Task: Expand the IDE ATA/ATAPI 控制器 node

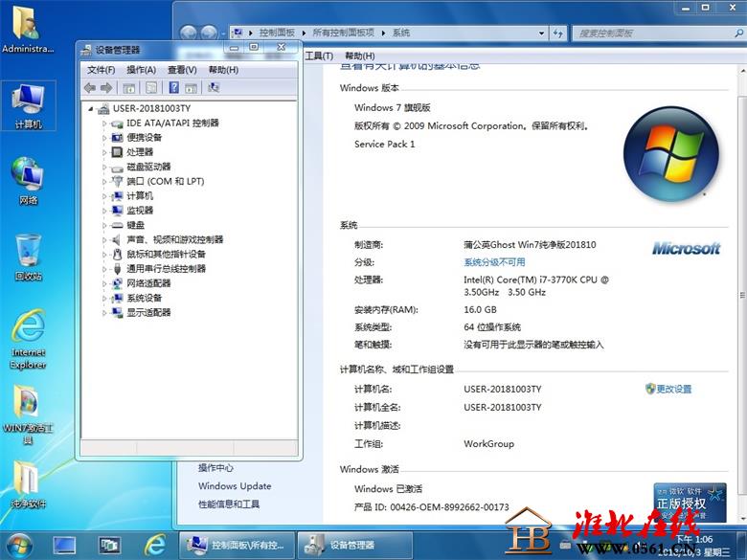Action: tap(104, 123)
